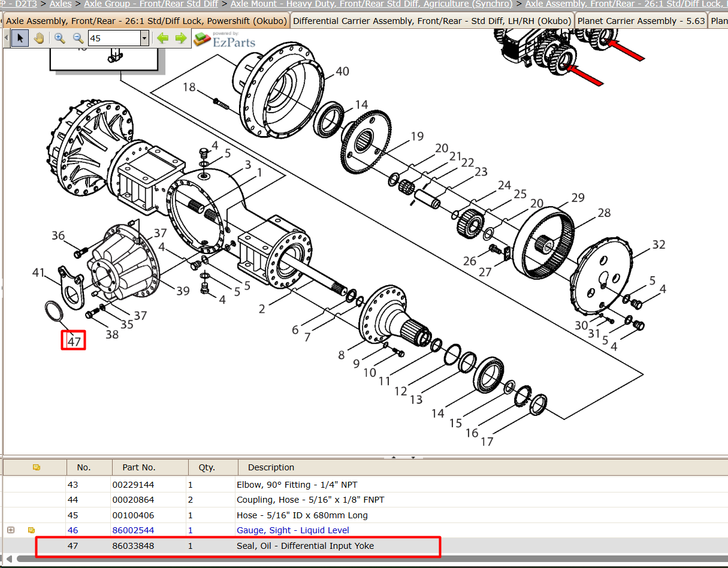Click callout 29 on the diagram
This screenshot has width=728, height=568.
tap(578, 198)
